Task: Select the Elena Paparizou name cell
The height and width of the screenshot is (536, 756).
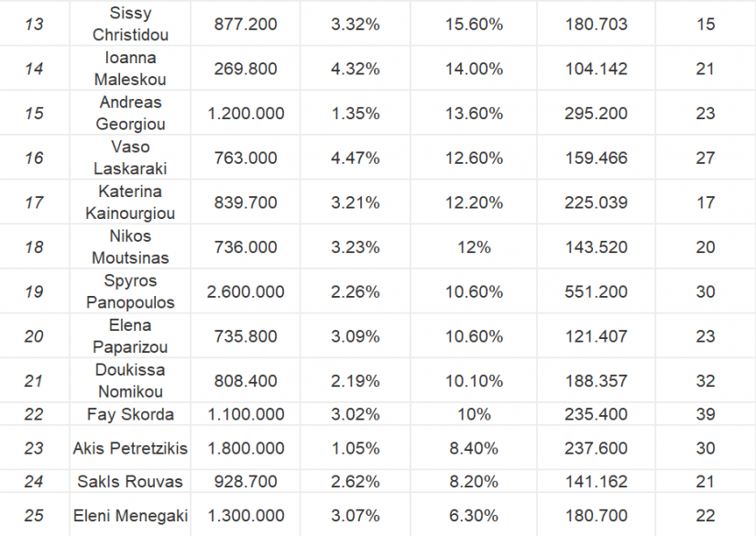Action: click(130, 336)
